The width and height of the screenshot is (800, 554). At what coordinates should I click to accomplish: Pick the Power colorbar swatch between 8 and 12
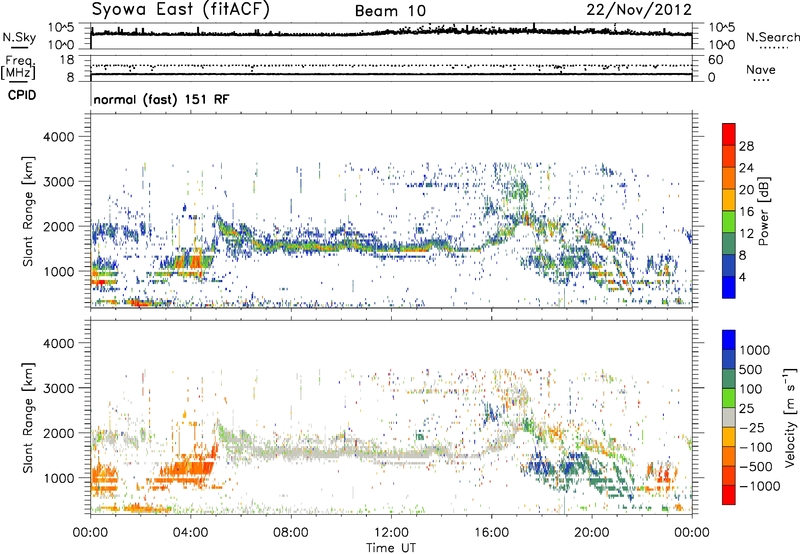tap(729, 244)
